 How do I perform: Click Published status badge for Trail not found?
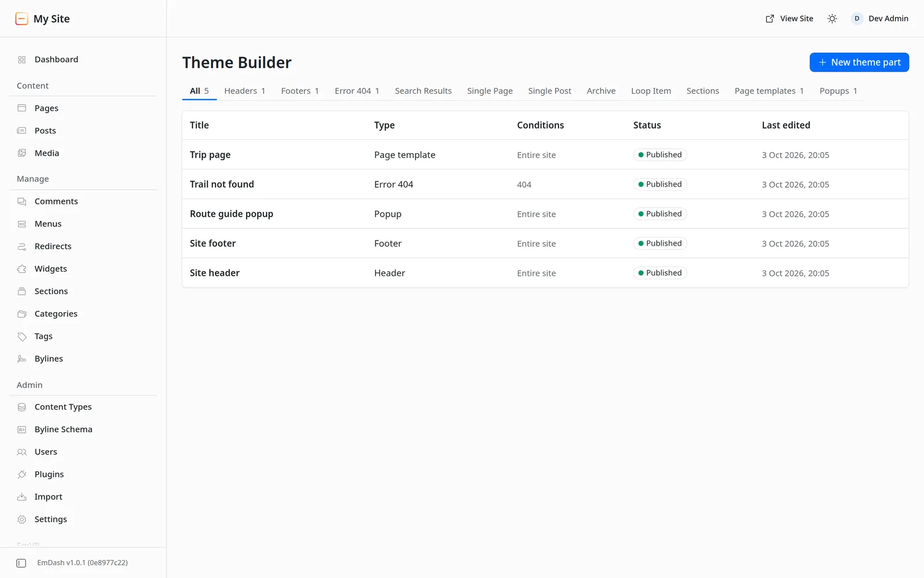click(660, 184)
